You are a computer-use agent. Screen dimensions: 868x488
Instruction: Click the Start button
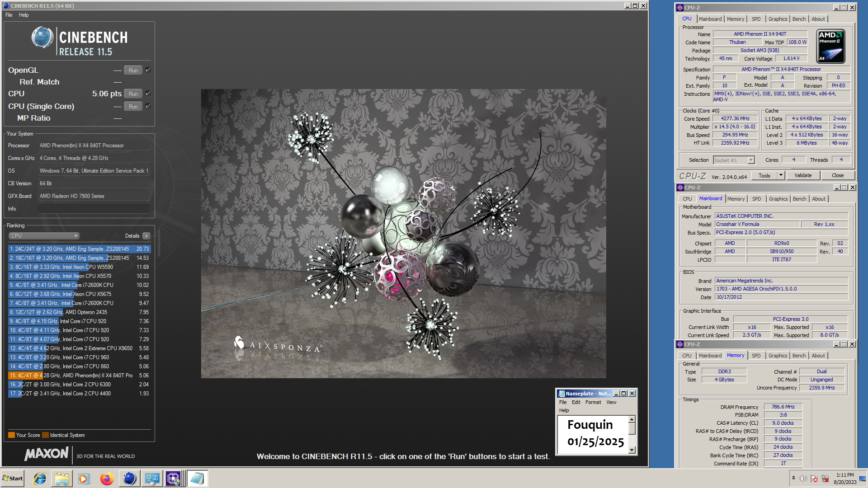pyautogui.click(x=13, y=479)
